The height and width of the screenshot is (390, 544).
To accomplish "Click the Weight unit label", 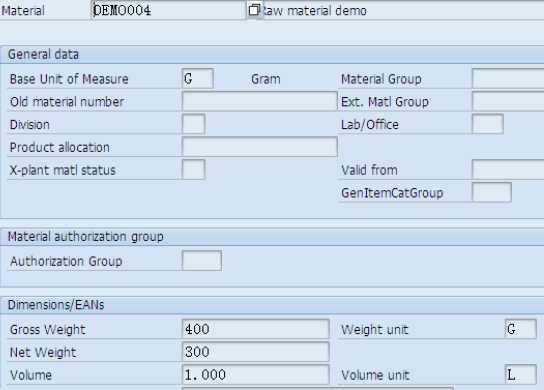I will [x=375, y=330].
